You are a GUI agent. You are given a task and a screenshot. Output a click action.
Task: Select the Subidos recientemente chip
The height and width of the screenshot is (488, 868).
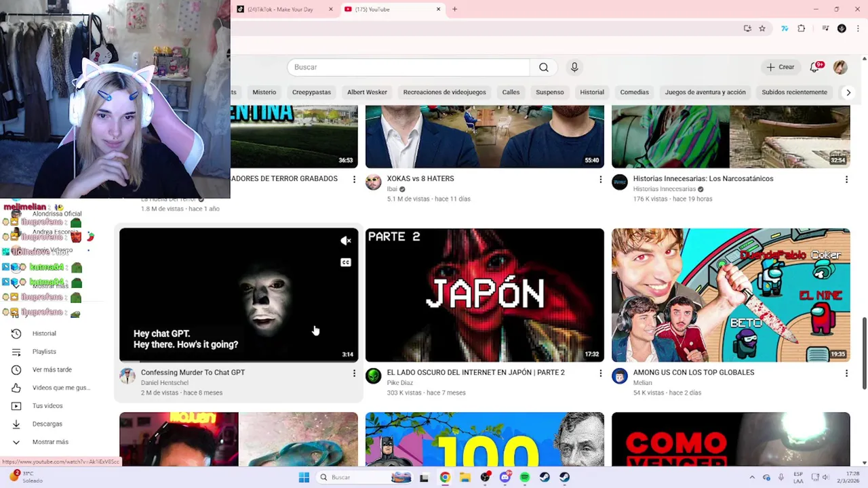[x=794, y=92]
